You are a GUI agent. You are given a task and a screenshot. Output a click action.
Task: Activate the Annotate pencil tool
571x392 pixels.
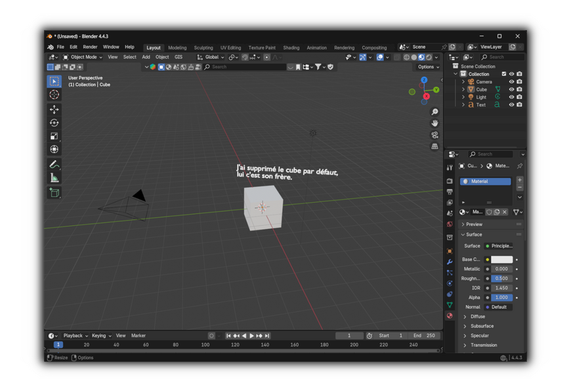coord(54,165)
